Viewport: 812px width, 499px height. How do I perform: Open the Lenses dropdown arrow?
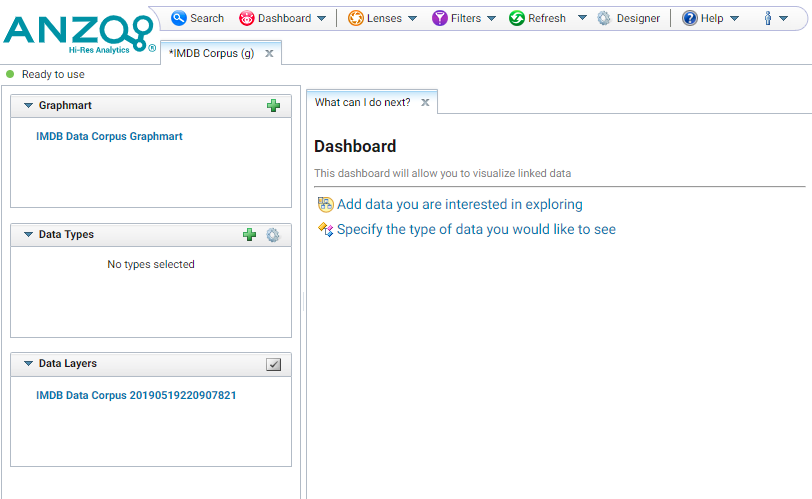click(412, 19)
